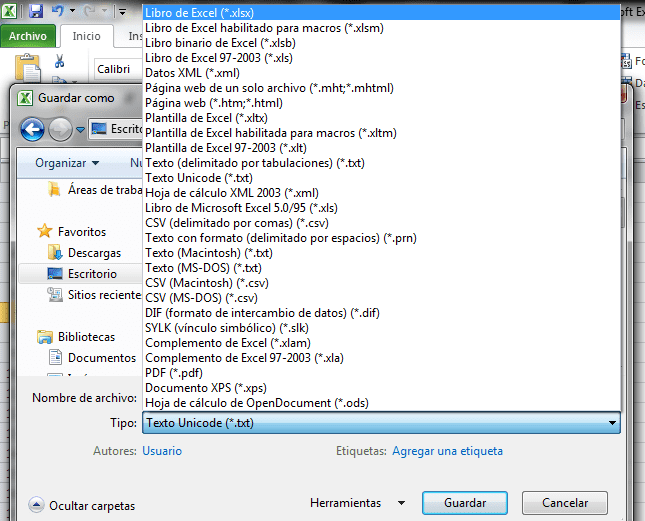Select Descargas folder
The image size is (645, 521).
[x=85, y=252]
